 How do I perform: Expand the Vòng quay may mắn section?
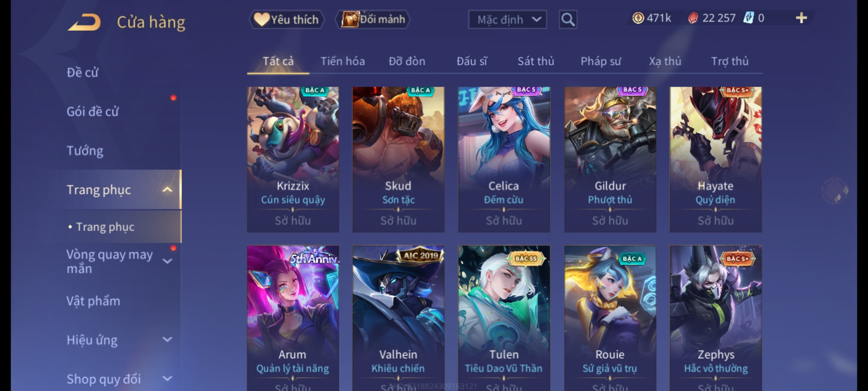coord(167,261)
